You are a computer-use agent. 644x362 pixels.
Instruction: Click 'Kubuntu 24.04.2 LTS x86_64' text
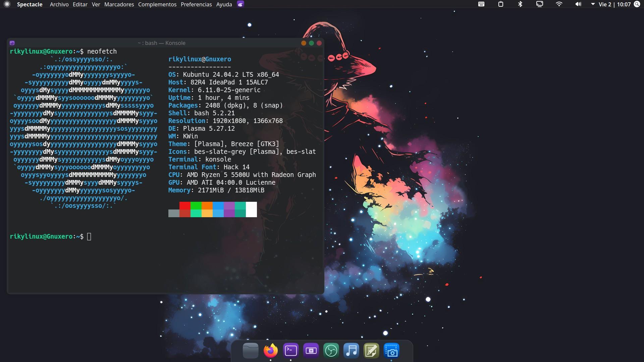tap(231, 74)
